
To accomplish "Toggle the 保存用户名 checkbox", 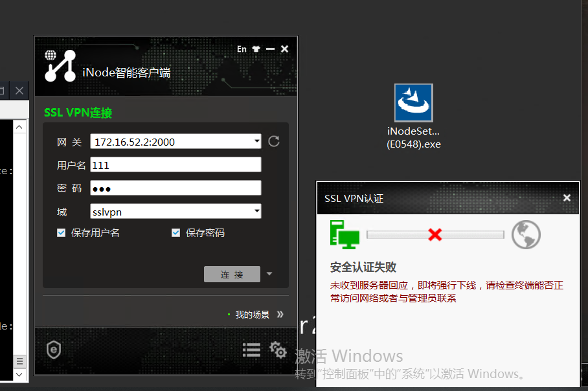I will (61, 233).
